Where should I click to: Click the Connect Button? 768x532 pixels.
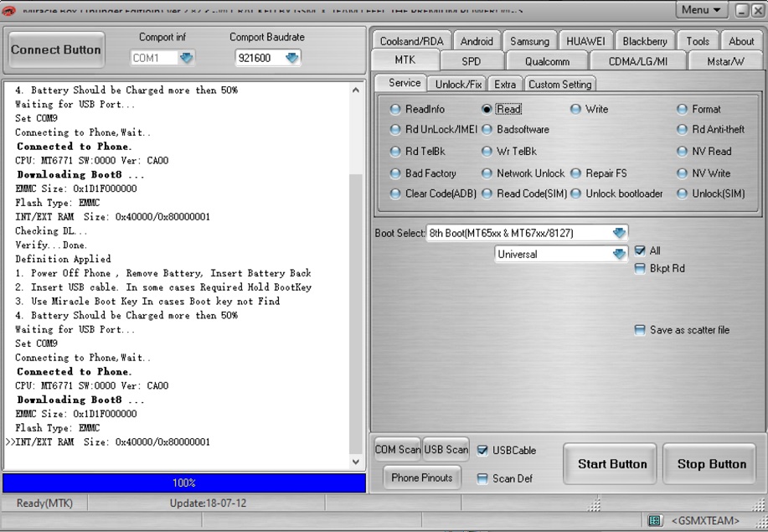[56, 49]
